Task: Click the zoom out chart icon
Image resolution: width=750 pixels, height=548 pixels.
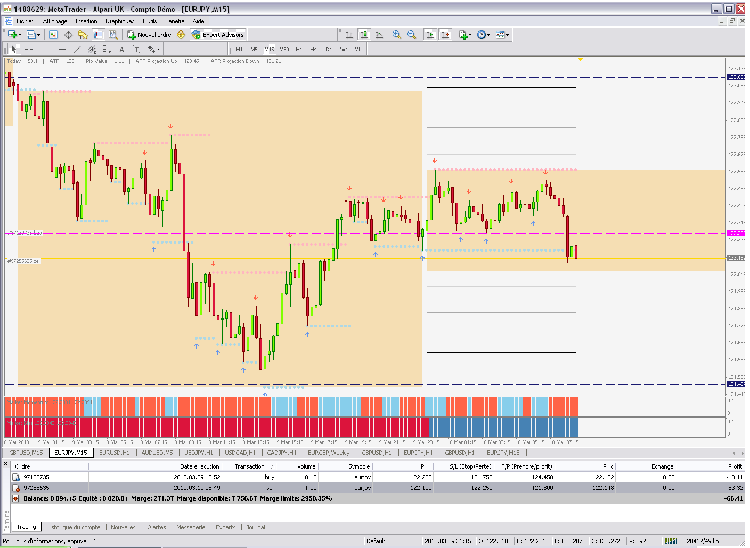Action: pos(412,34)
